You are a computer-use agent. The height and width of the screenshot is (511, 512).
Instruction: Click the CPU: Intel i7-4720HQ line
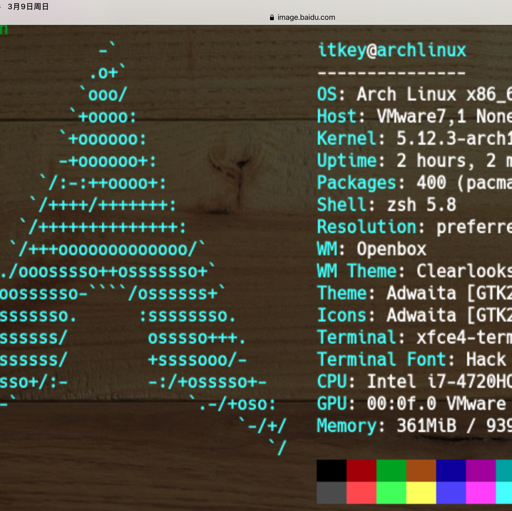tap(414, 382)
